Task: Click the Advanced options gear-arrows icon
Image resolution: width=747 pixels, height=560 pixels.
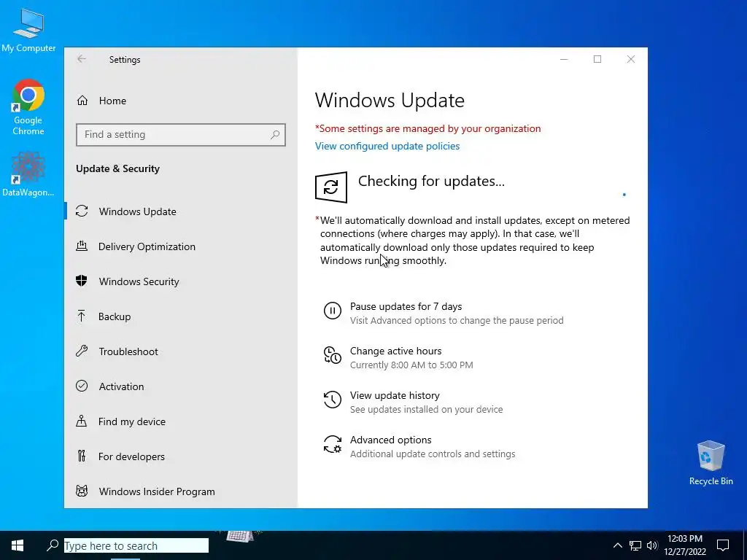Action: pyautogui.click(x=333, y=444)
